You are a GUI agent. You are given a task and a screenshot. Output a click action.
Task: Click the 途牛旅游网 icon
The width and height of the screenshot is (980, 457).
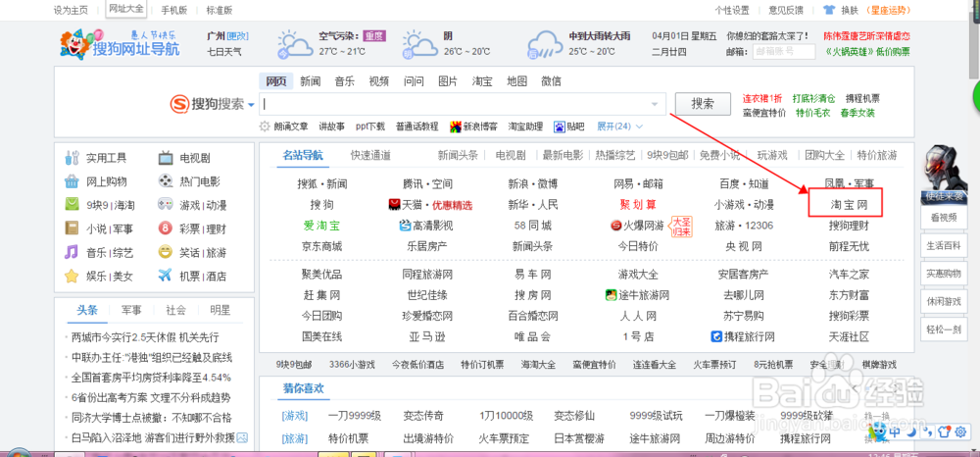coord(612,294)
